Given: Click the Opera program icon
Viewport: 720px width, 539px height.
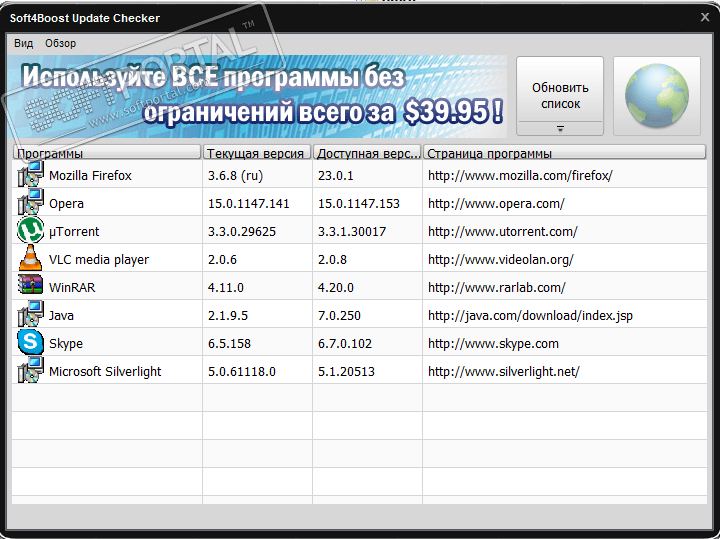Looking at the screenshot, I should pos(30,202).
